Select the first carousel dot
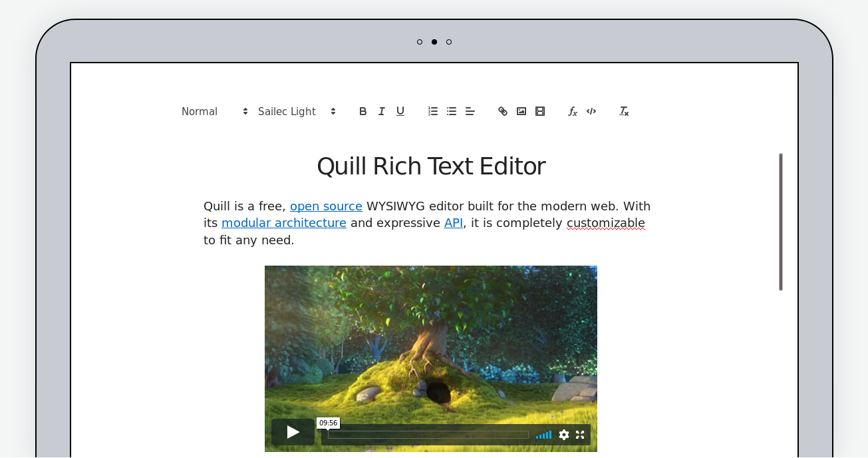The height and width of the screenshot is (458, 868). pos(420,42)
